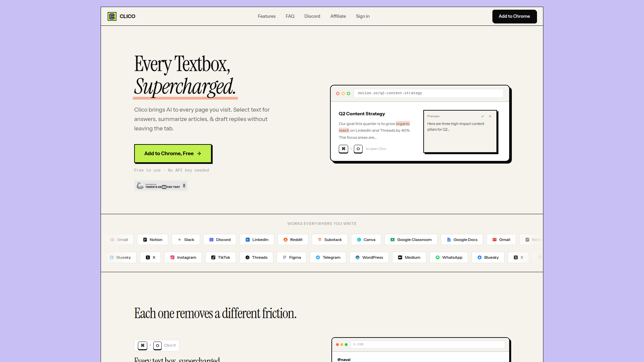This screenshot has width=644, height=362.
Task: Click the TikTok platform chip
Action: pyautogui.click(x=220, y=257)
